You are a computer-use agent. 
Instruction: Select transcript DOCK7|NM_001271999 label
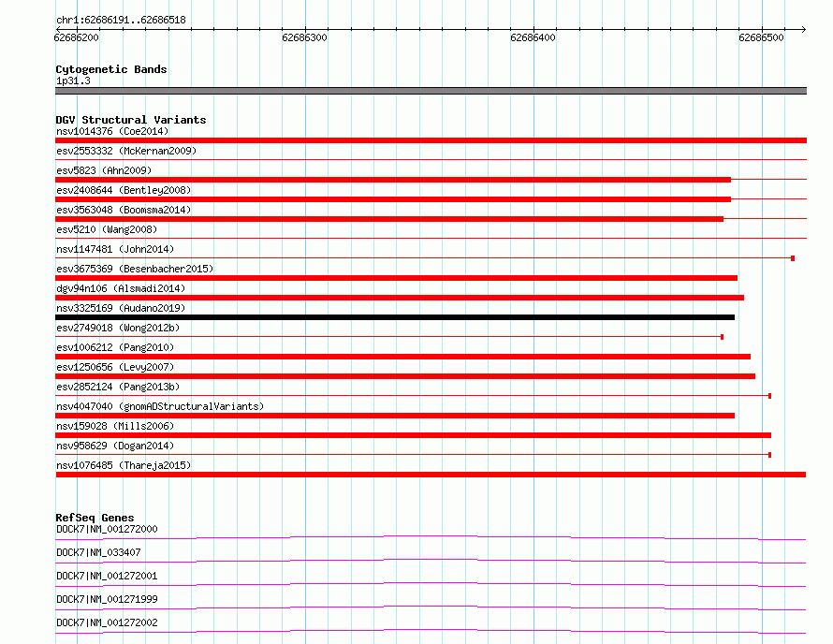pos(107,599)
